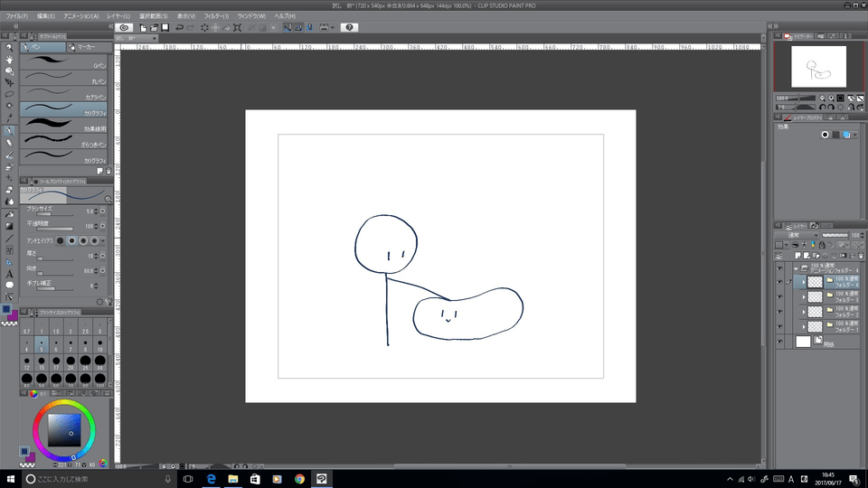
Task: Click inside the color wheel square
Action: coord(65,429)
